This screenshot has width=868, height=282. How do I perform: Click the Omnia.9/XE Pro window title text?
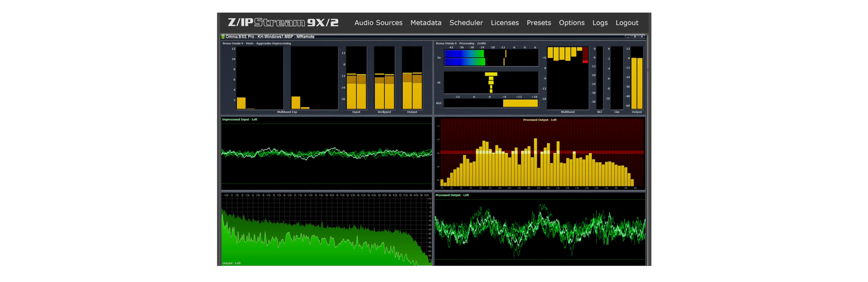coord(270,37)
